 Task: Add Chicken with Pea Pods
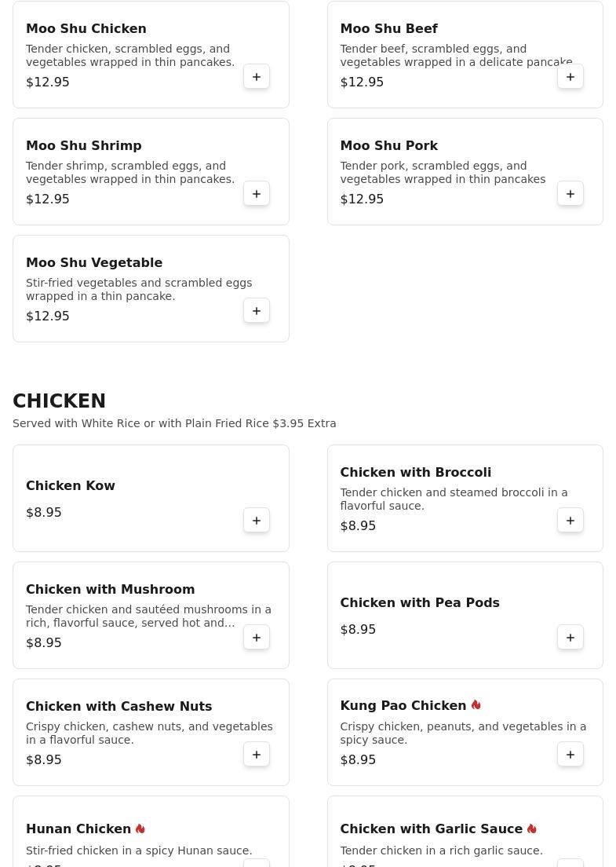[x=570, y=638]
